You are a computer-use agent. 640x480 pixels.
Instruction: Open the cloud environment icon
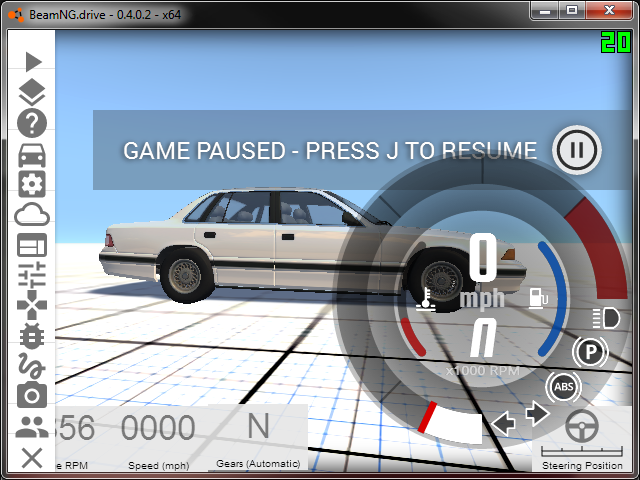tap(32, 214)
